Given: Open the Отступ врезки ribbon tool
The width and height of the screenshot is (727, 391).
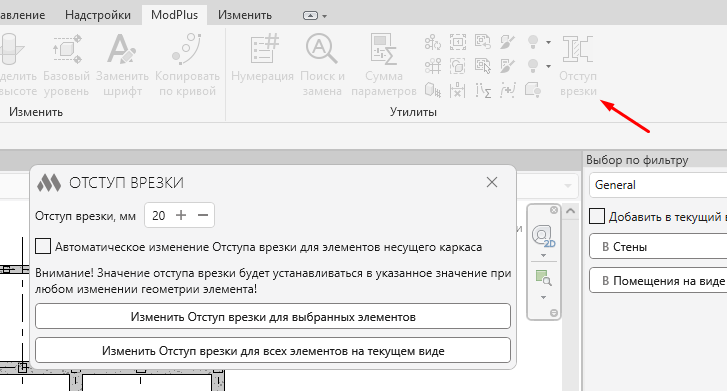Looking at the screenshot, I should 578,64.
